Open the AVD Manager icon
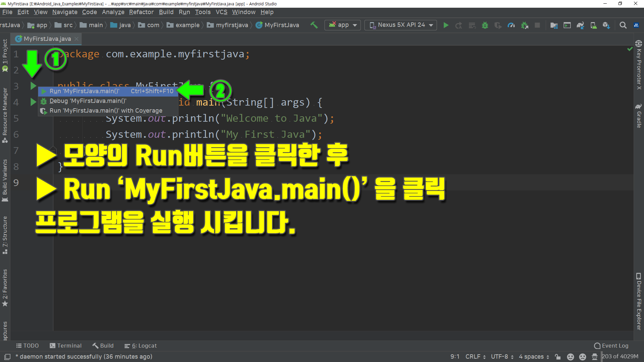Viewport: 644px width, 362px height. click(x=593, y=25)
